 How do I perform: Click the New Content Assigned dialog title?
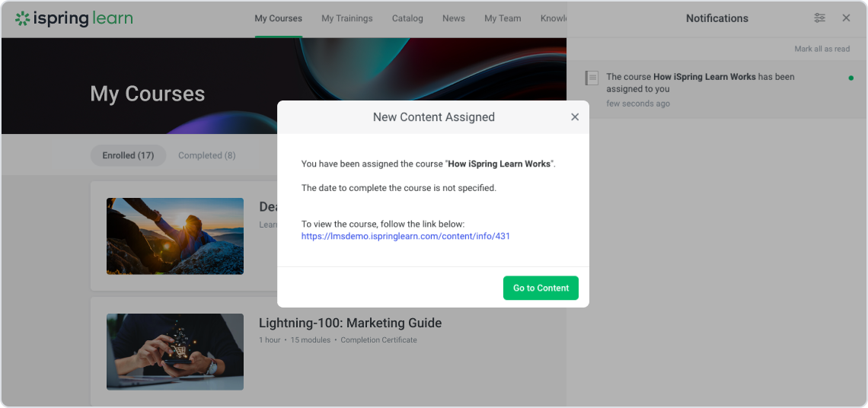click(433, 116)
